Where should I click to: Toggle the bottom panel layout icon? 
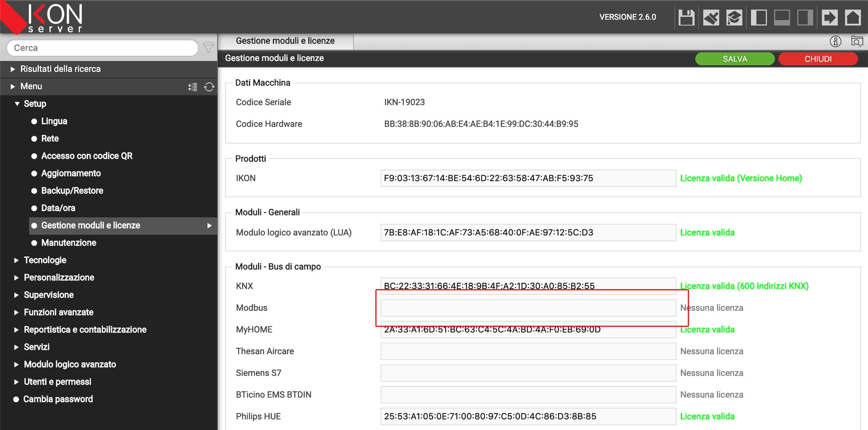tap(782, 17)
